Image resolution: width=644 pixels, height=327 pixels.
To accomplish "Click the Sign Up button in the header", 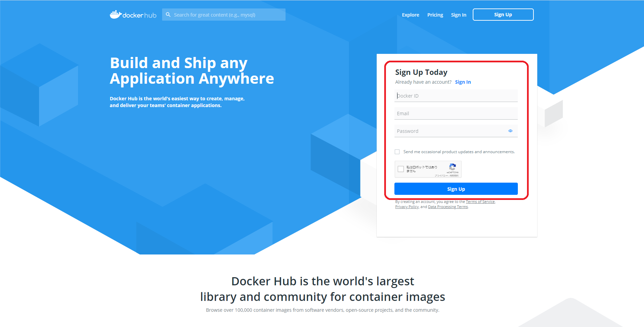I will (x=503, y=15).
